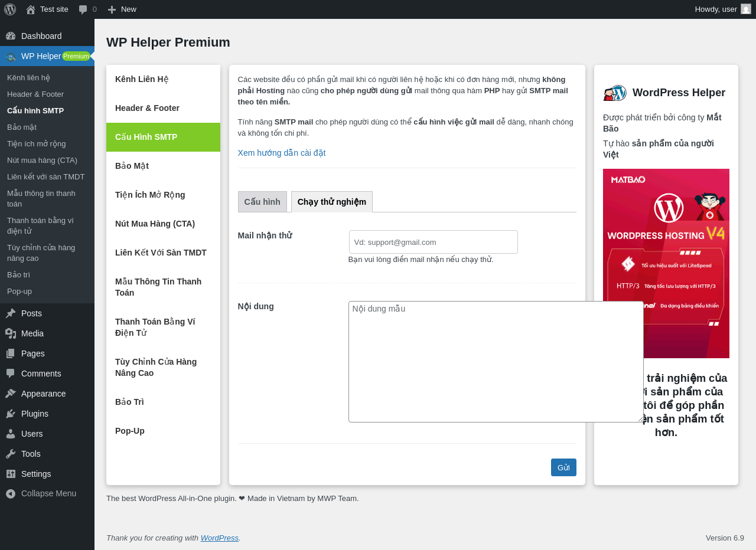
Task: Open Test site home icon
Action: 31,9
